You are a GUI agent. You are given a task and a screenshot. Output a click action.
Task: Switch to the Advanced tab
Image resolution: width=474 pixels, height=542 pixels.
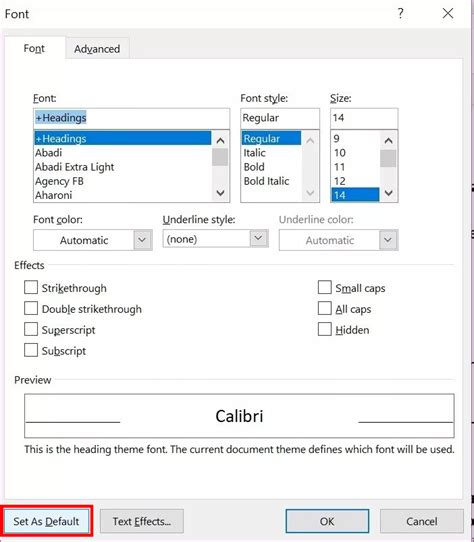click(97, 49)
